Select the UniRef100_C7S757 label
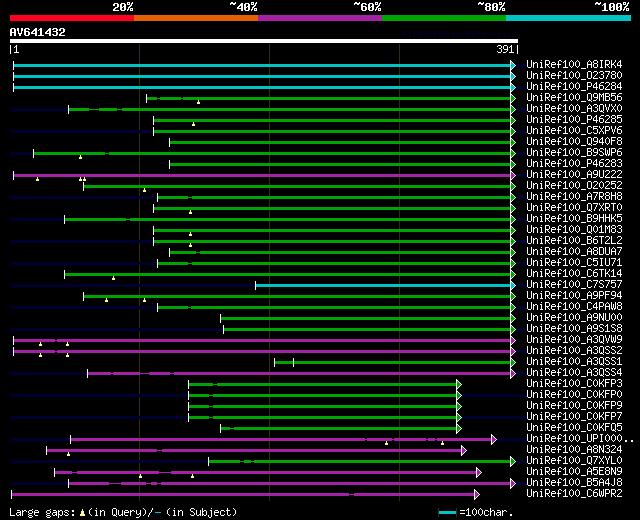The width and height of the screenshot is (640, 520). click(574, 285)
